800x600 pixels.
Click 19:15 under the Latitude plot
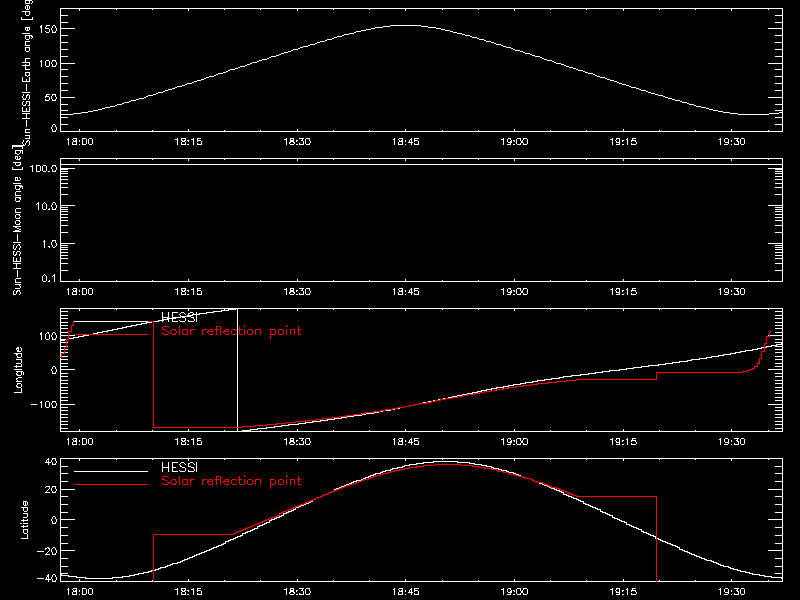(623, 592)
